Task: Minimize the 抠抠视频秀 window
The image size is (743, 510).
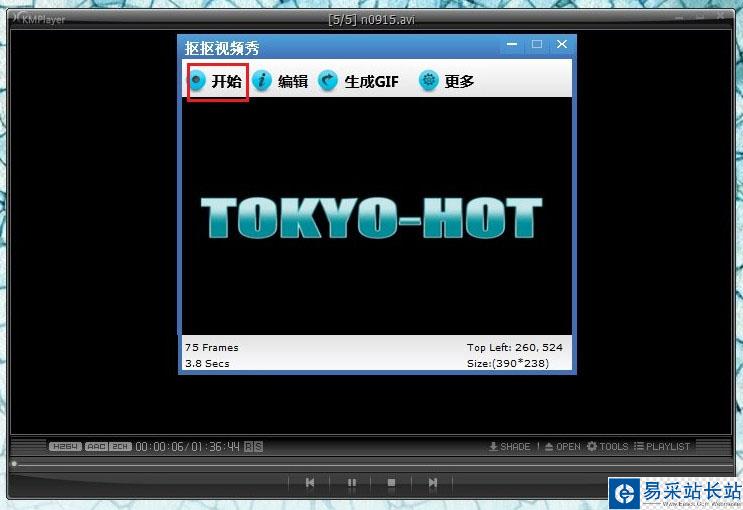Action: 512,44
